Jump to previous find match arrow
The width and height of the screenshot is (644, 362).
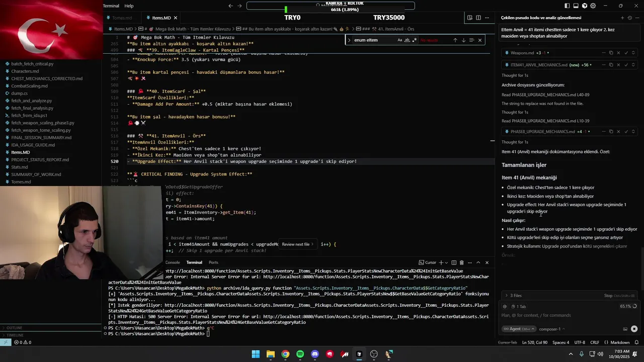pos(455,40)
